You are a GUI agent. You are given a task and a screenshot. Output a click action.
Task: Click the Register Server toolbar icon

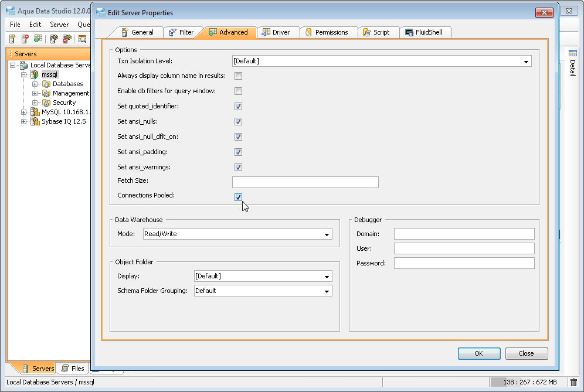pyautogui.click(x=12, y=39)
